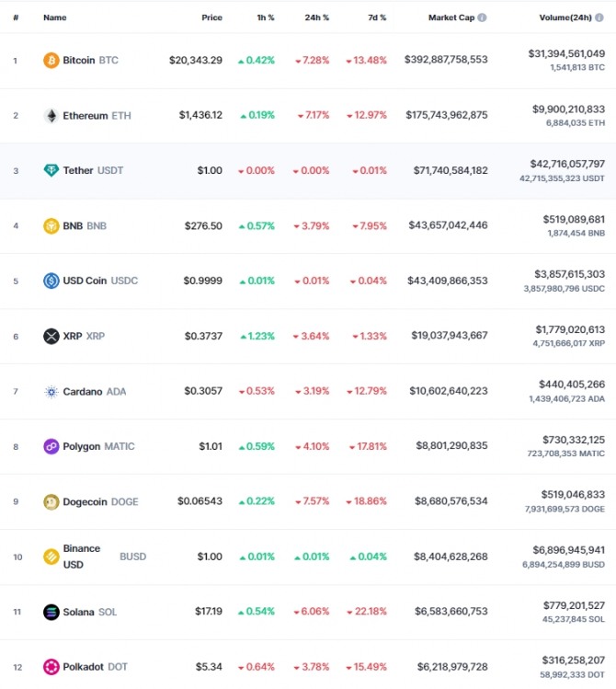Click the Polkadot pink logo icon
The height and width of the screenshot is (689, 616).
pyautogui.click(x=51, y=667)
